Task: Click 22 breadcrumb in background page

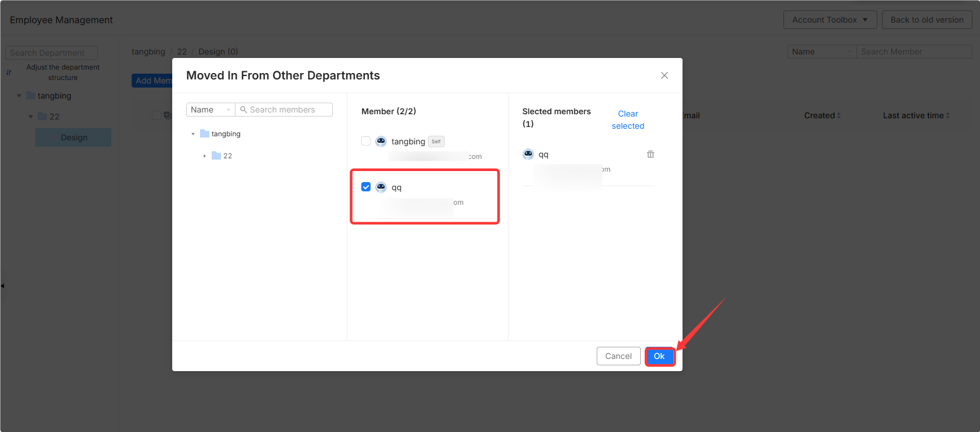Action: pos(182,52)
